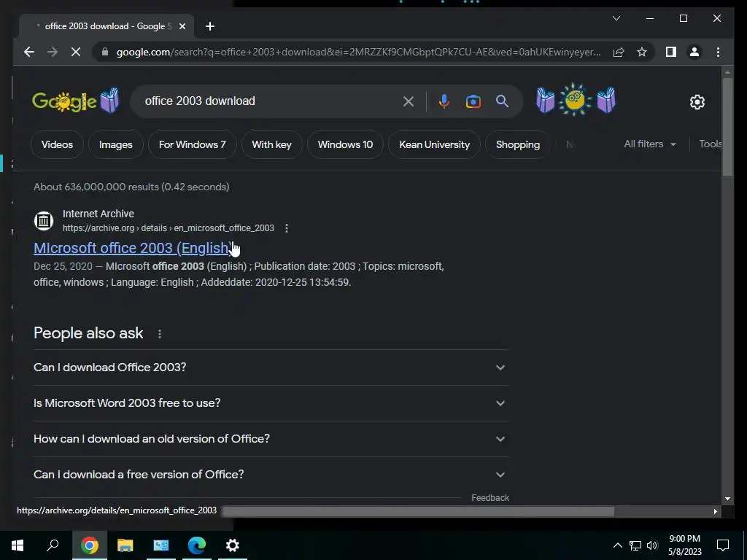Select the 'With key' filter chip
This screenshot has height=560, width=747.
tap(271, 144)
